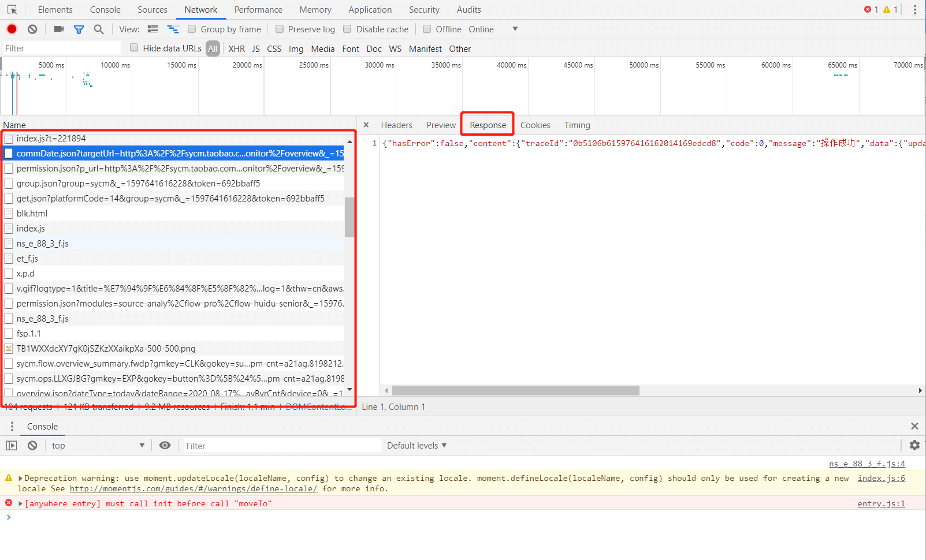This screenshot has width=926, height=560.
Task: Open the index.js:6 source link
Action: pos(882,478)
